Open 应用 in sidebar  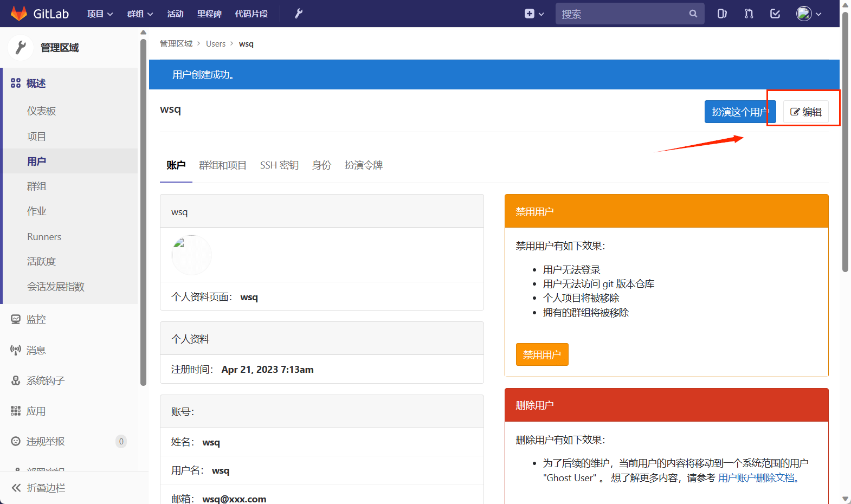[36, 411]
